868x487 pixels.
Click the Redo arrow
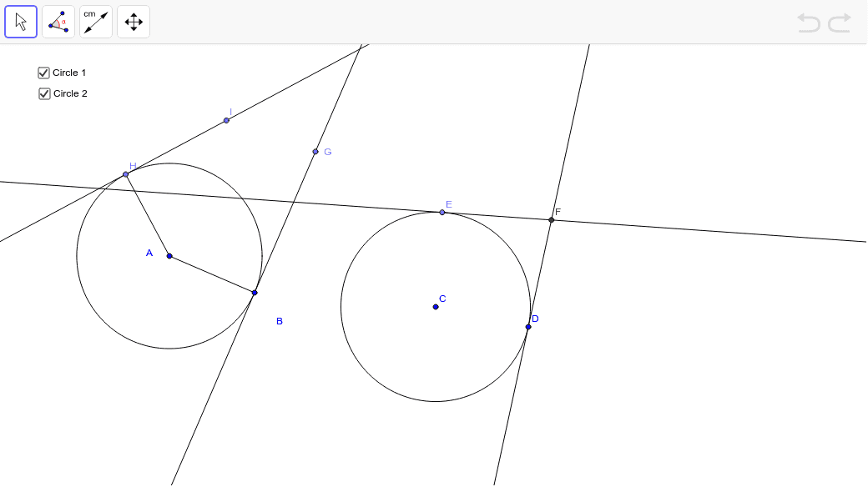pos(840,23)
